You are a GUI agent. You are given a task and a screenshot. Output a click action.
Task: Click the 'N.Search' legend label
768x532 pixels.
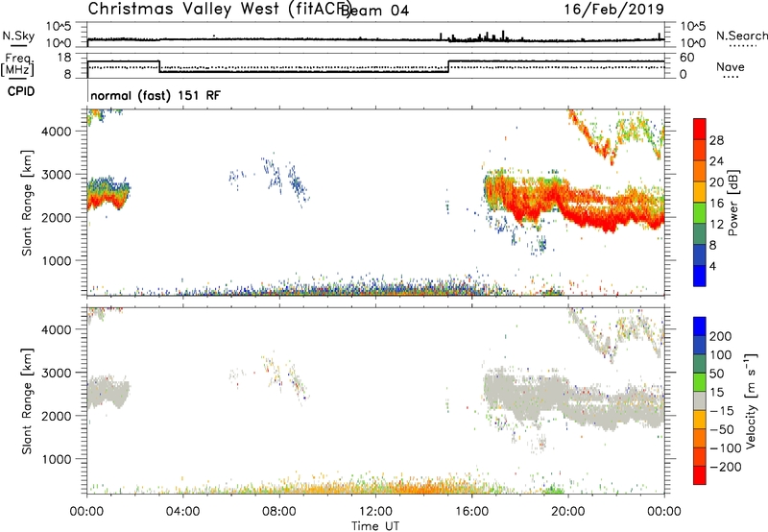pos(741,36)
